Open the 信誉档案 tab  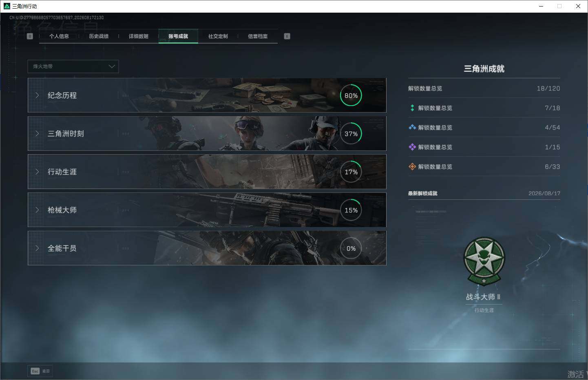point(258,36)
